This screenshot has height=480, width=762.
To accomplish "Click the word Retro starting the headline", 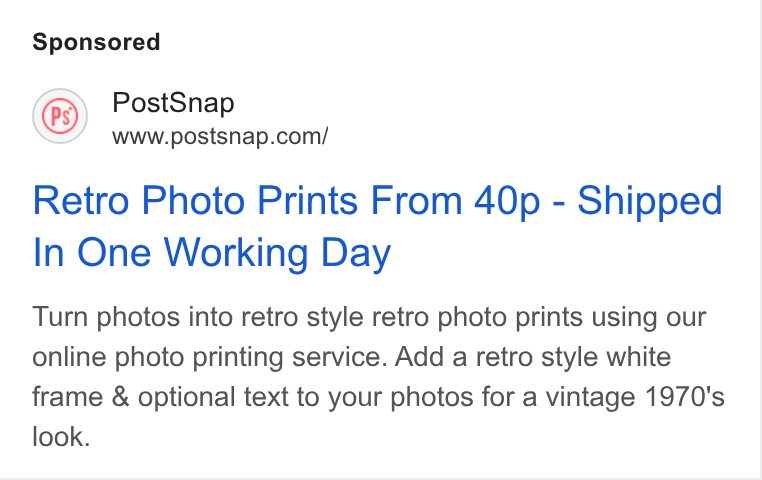I will click(81, 200).
